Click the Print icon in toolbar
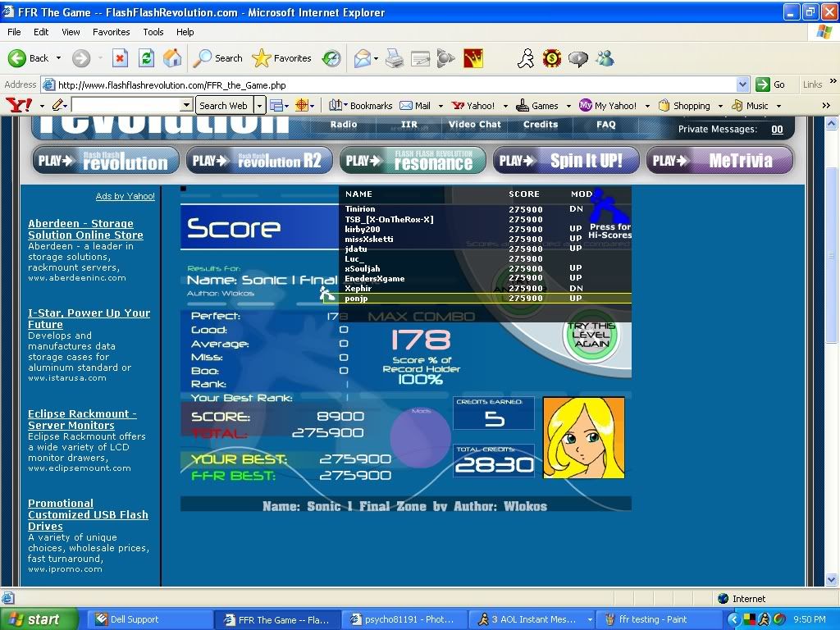Screen dimensions: 840x630 pos(394,58)
